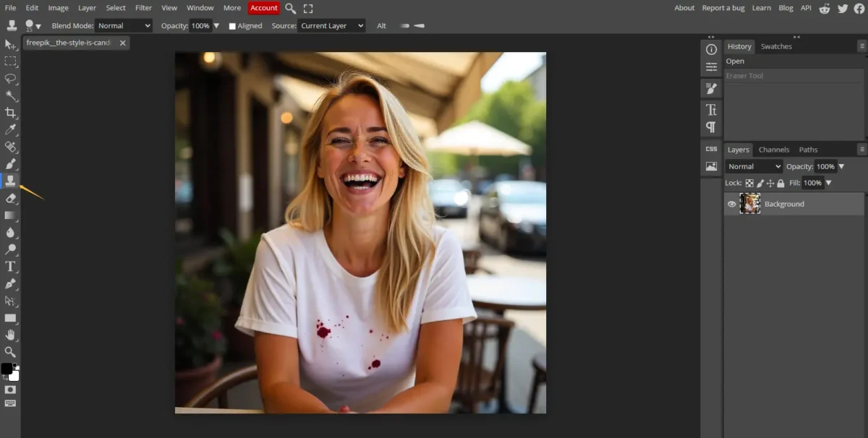The height and width of the screenshot is (438, 868).
Task: Select the Lasso tool
Action: pos(10,78)
